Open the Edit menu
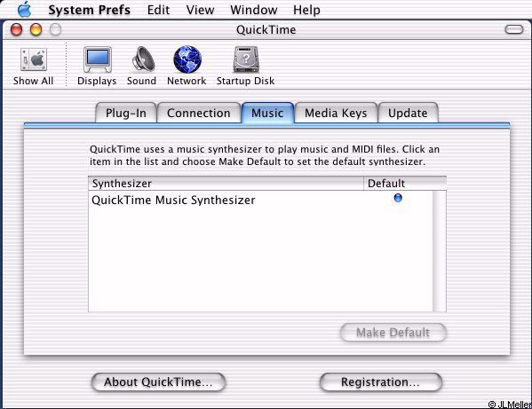The height and width of the screenshot is (409, 532). click(158, 10)
